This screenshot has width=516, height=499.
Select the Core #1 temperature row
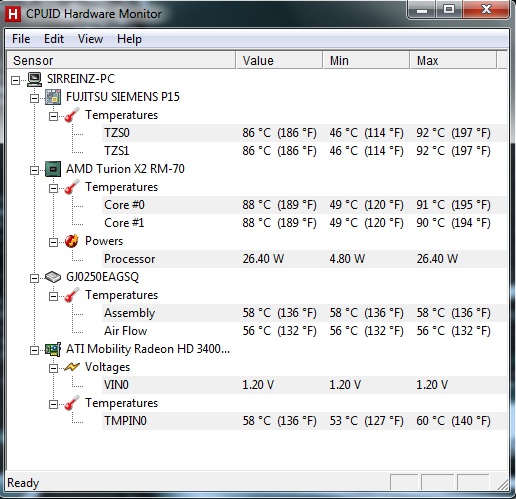304,223
